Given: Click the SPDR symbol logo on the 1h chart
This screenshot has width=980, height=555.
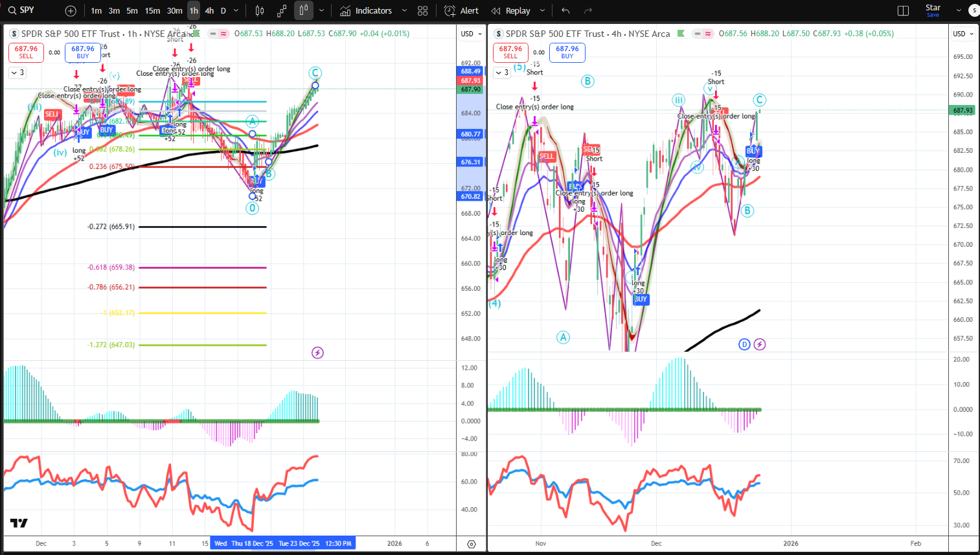Looking at the screenshot, I should coord(14,34).
